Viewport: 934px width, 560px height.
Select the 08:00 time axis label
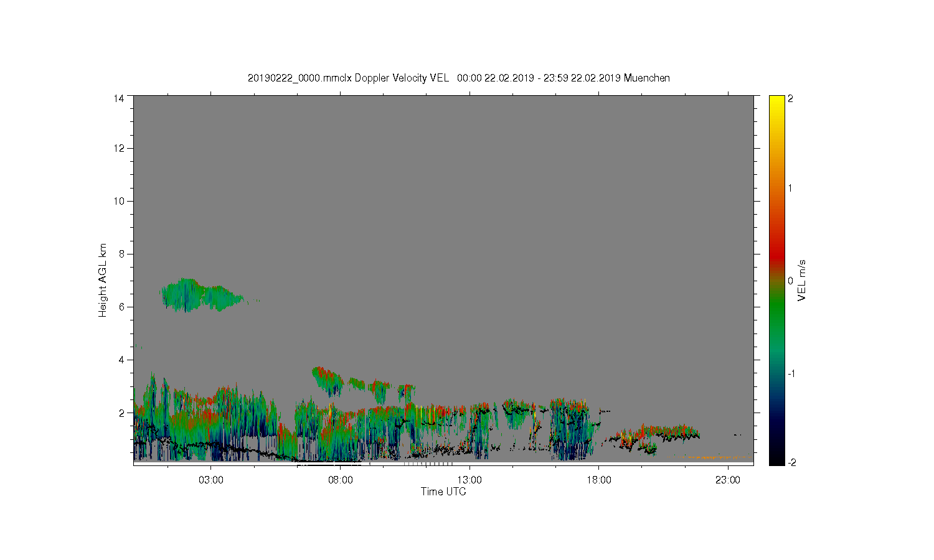pyautogui.click(x=340, y=480)
